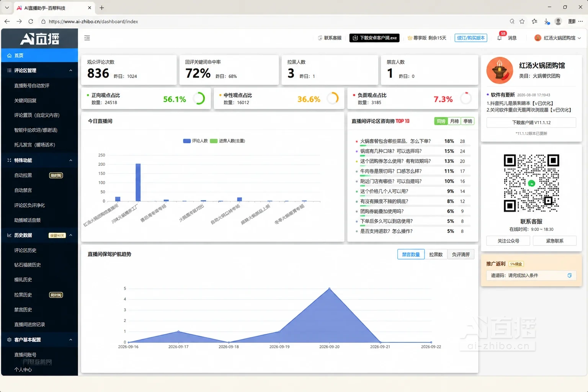588x392 pixels.
Task: Click the 中性观点占比 orange progress ring
Action: point(333,99)
